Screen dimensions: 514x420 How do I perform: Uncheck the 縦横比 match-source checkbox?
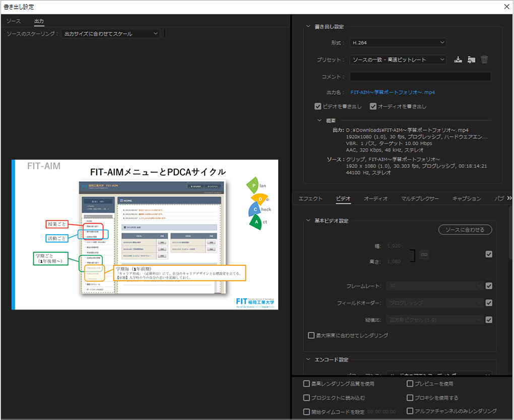coord(489,320)
